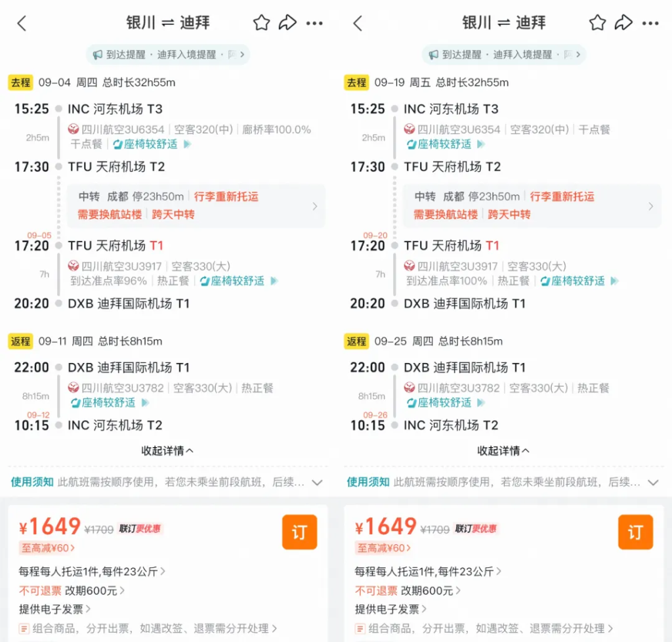Tap 银川 ⇌ 迪拜 title in right panel
This screenshot has width=672, height=642.
click(504, 23)
